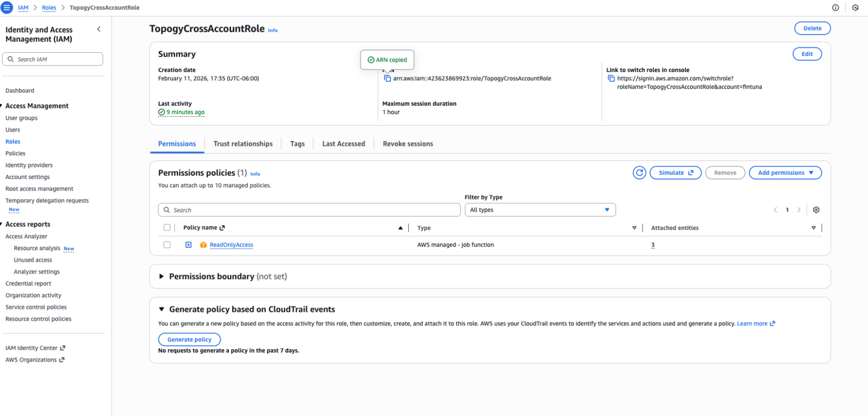The height and width of the screenshot is (416, 868).
Task: Open the hamburger navigation menu icon
Action: click(x=7, y=7)
